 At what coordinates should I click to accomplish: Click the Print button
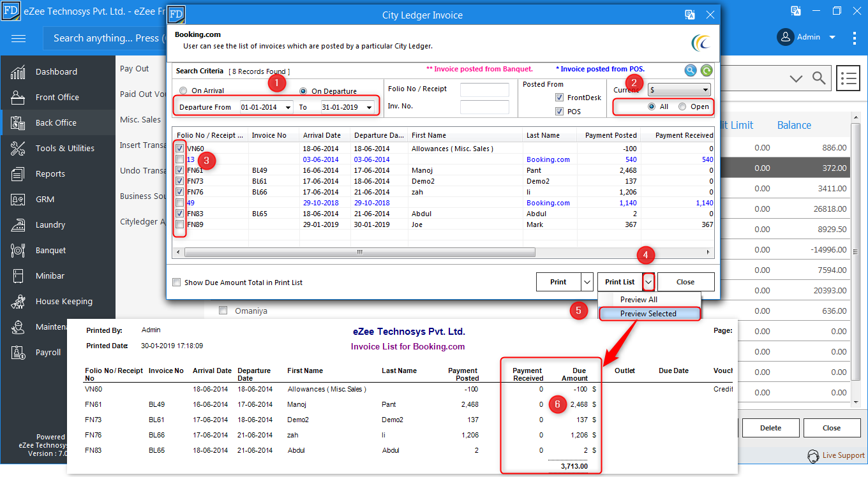[558, 282]
